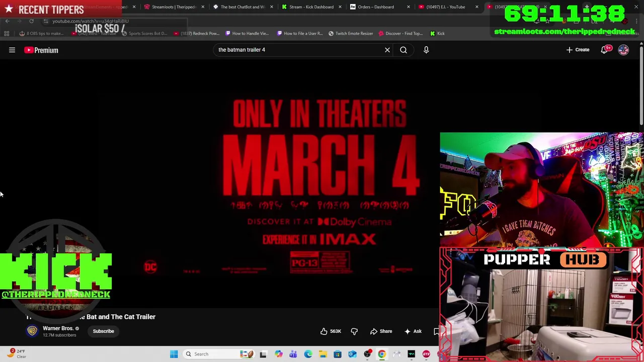Open the YouTube hamburger guide menu
This screenshot has height=362, width=644.
[x=12, y=50]
